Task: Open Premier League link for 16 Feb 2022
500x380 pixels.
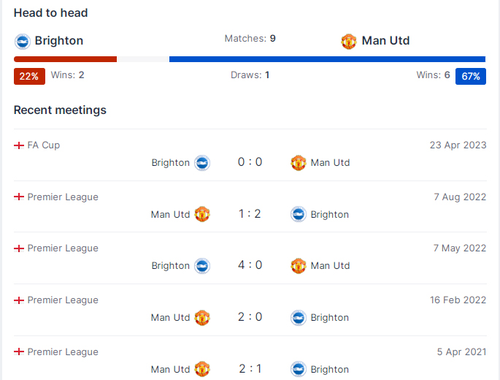Action: click(63, 300)
